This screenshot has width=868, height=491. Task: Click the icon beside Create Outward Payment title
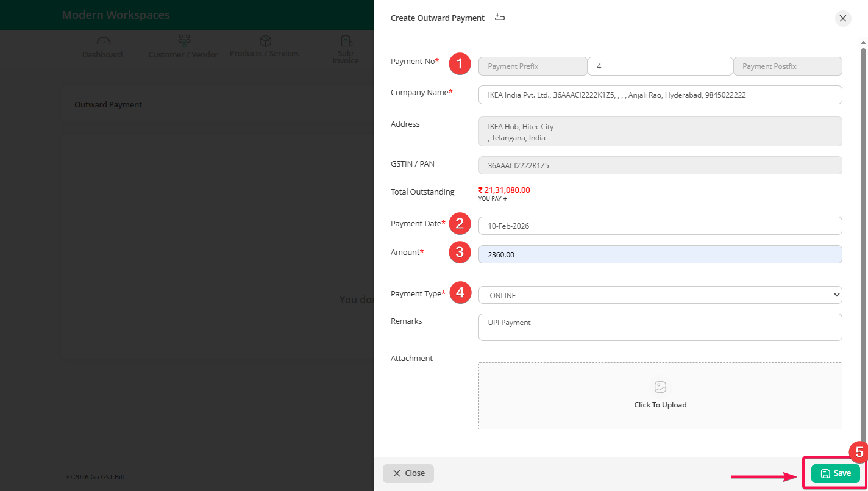pyautogui.click(x=500, y=17)
